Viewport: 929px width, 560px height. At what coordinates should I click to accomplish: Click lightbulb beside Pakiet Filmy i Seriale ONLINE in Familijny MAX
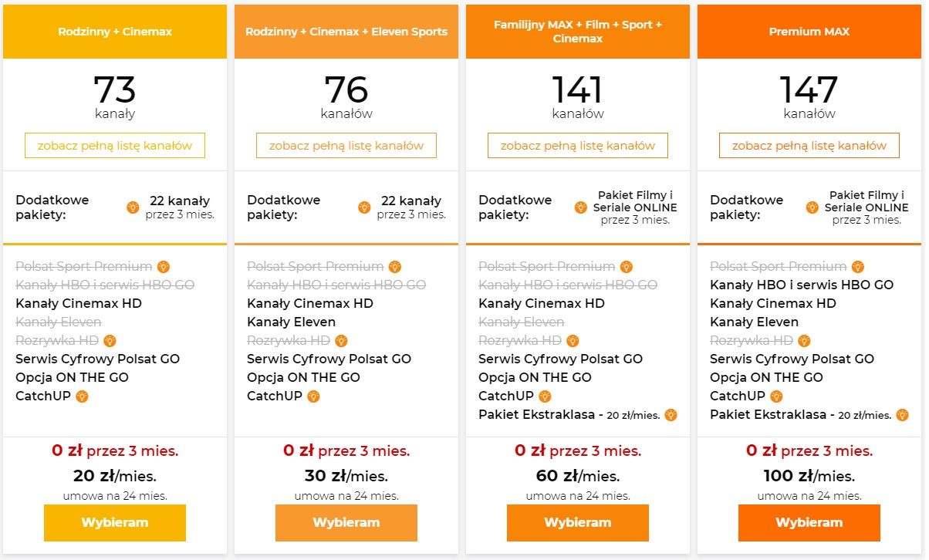point(580,207)
